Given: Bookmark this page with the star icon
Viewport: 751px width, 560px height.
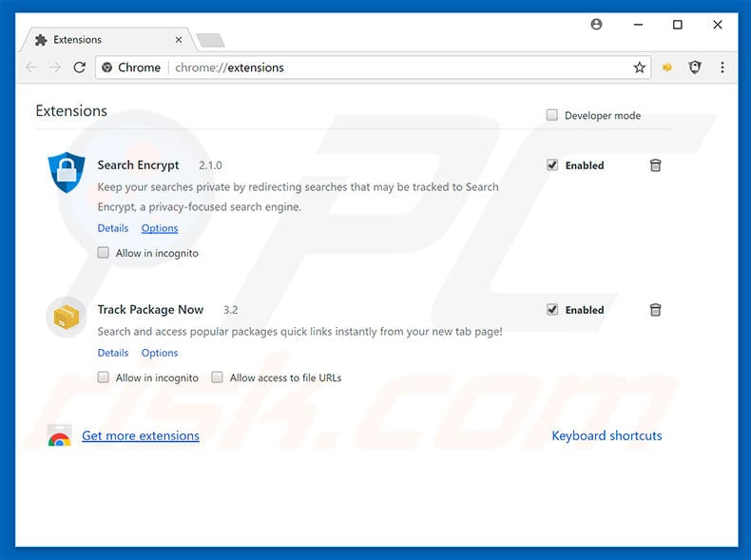Looking at the screenshot, I should pyautogui.click(x=640, y=68).
